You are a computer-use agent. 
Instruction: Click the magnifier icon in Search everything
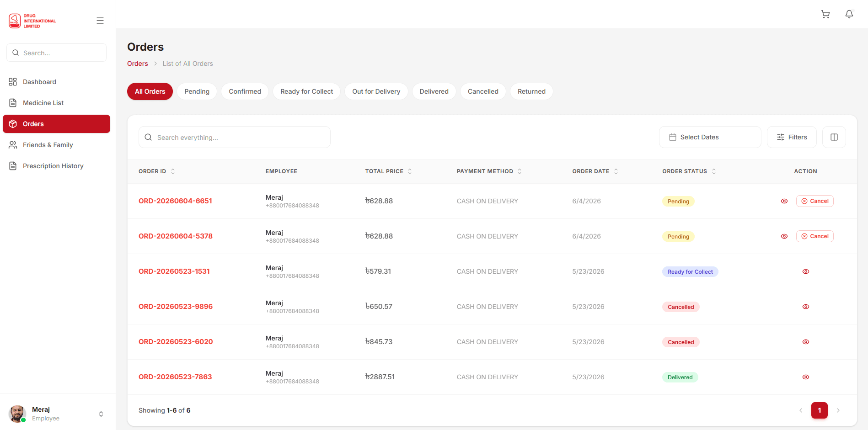pyautogui.click(x=148, y=137)
